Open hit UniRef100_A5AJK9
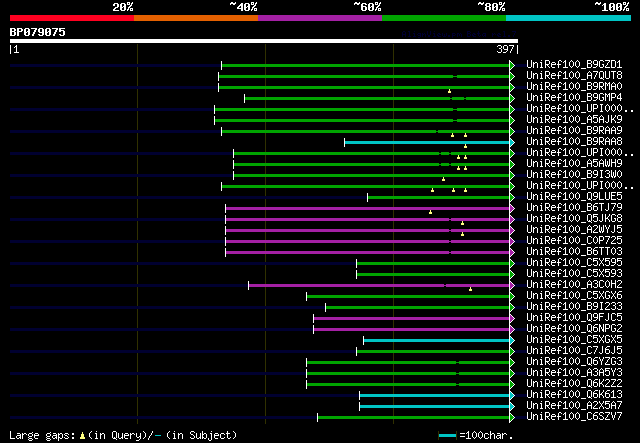The height and width of the screenshot is (443, 640). (574, 120)
